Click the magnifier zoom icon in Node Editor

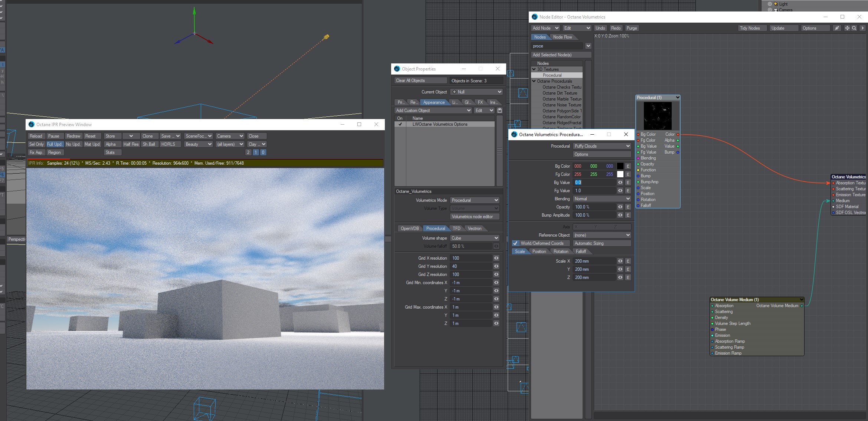(854, 28)
